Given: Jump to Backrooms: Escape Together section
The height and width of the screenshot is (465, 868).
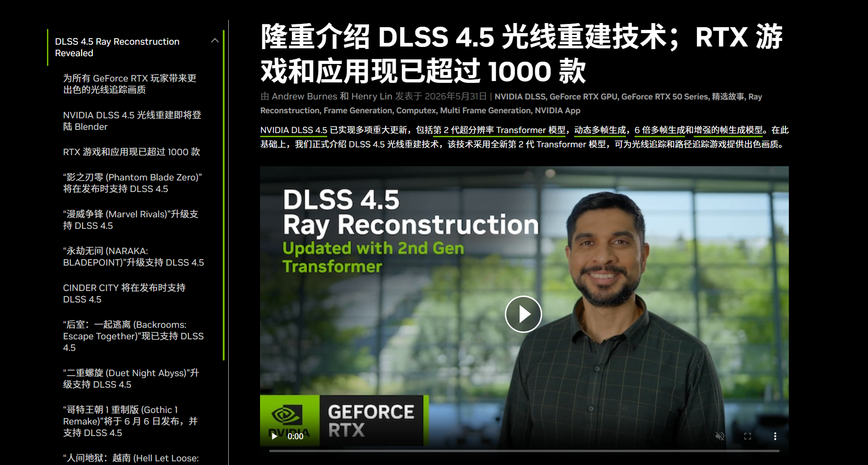Looking at the screenshot, I should coord(133,336).
